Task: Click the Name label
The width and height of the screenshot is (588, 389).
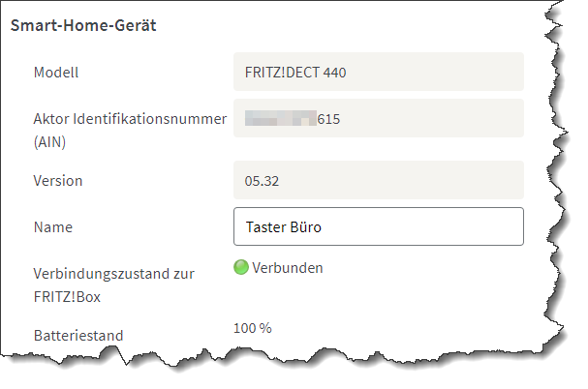Action: coord(53,227)
